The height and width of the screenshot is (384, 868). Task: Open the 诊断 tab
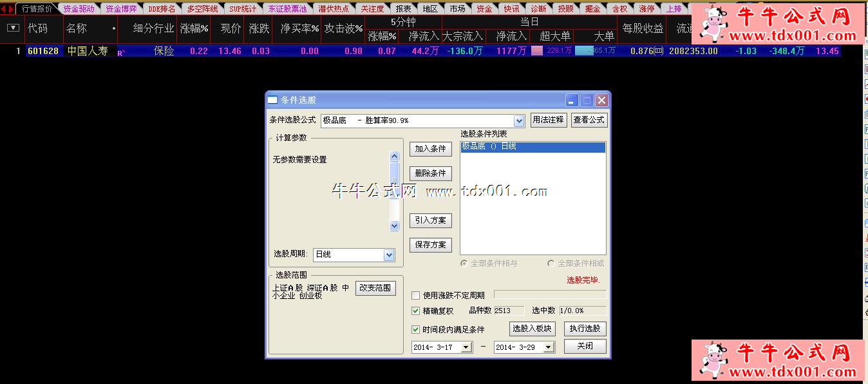coord(538,8)
